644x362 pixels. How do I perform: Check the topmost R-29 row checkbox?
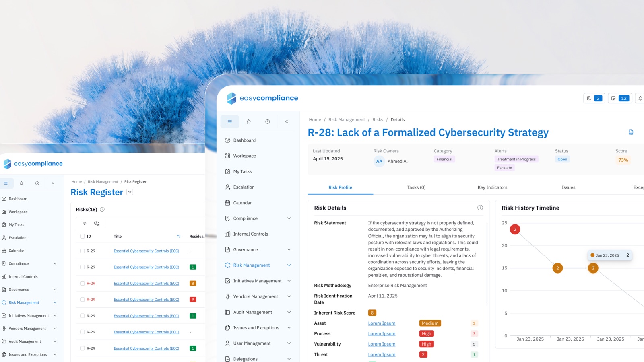(83, 251)
